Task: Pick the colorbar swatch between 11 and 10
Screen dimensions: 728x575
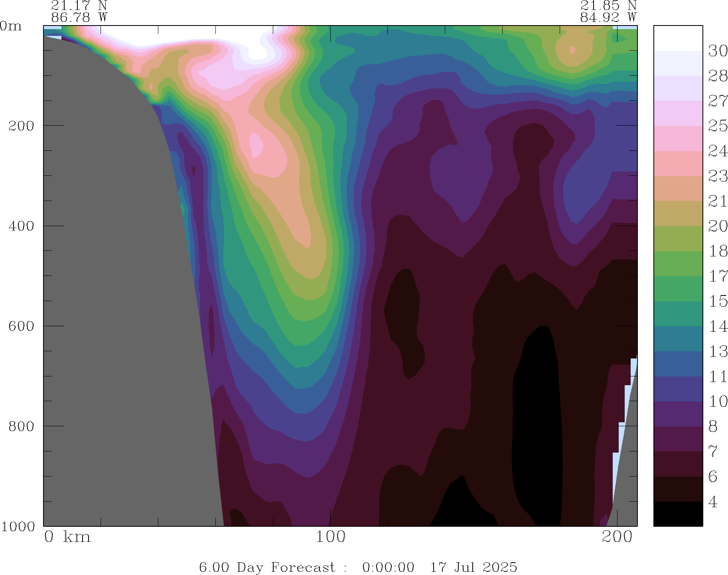Action: click(678, 389)
